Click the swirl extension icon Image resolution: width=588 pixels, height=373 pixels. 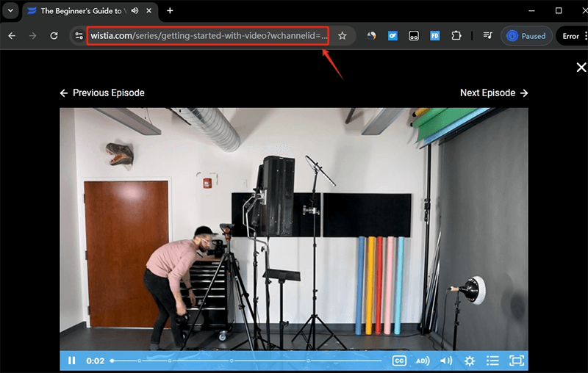click(x=371, y=35)
